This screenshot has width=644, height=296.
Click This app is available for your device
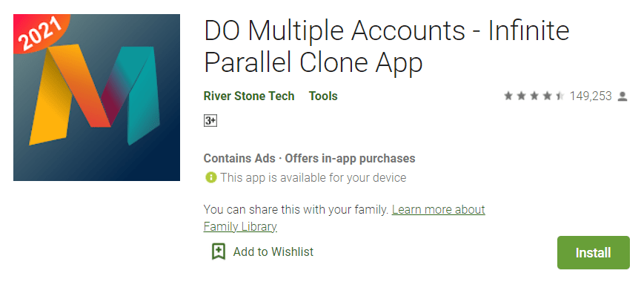(313, 177)
